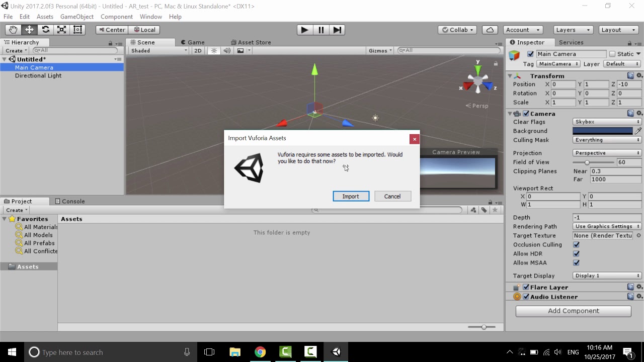This screenshot has width=644, height=362.
Task: Toggle Occlusion Culling checkbox
Action: [x=576, y=244]
